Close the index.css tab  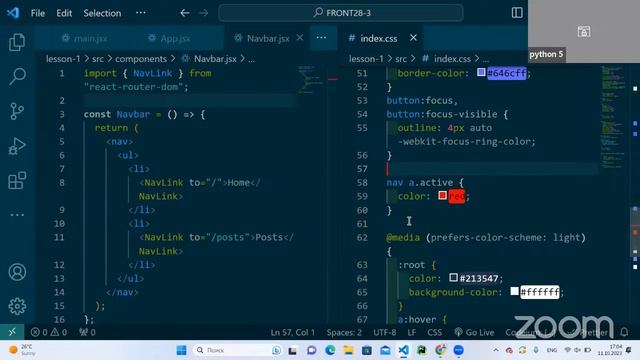click(413, 38)
